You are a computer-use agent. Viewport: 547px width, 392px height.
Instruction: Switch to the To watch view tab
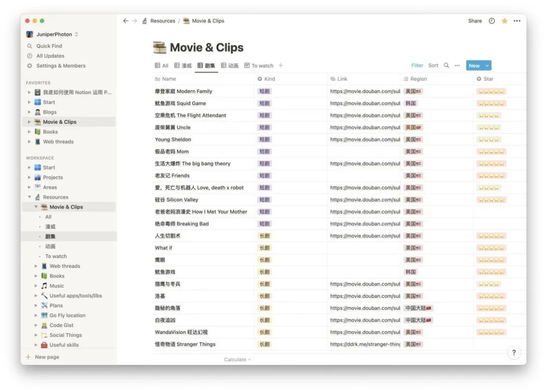pyautogui.click(x=259, y=65)
